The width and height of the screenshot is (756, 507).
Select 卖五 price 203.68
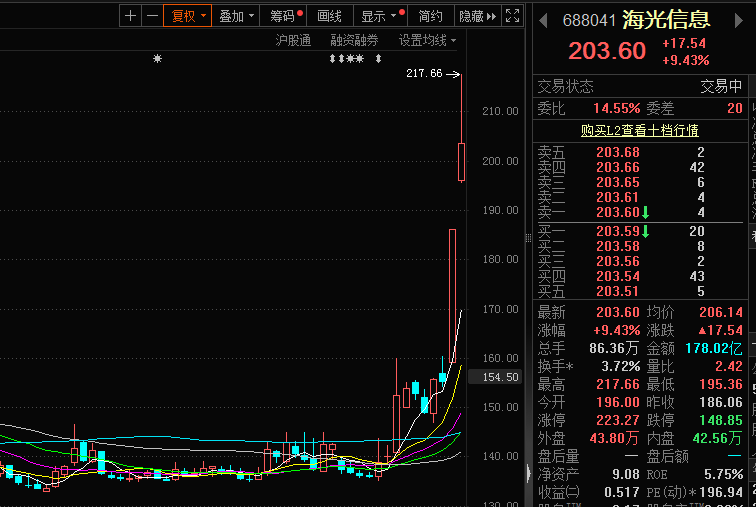tap(618, 152)
